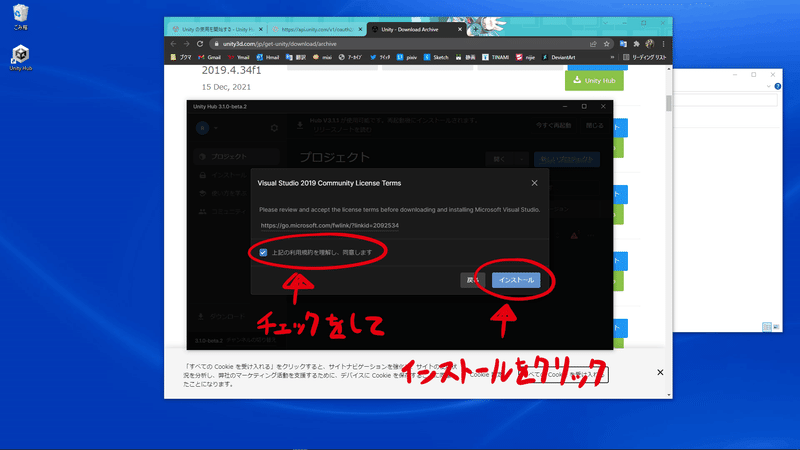
Task: Open the browser three-dot menu
Action: click(x=663, y=44)
